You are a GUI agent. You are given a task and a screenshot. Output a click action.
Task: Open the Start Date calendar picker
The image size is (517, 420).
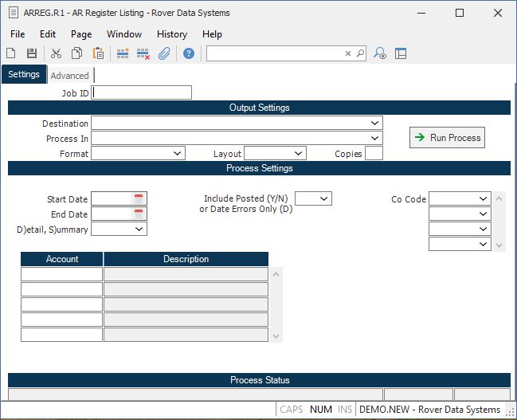tap(139, 198)
